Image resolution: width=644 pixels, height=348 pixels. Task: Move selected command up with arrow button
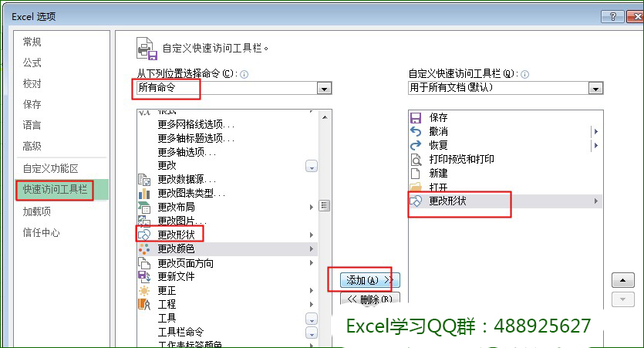pos(622,280)
